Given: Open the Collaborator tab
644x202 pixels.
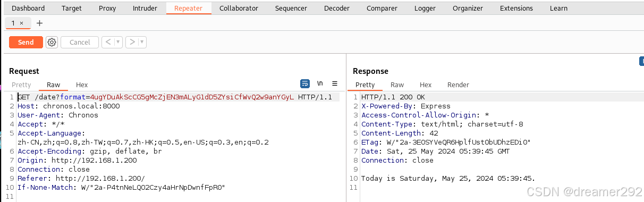Looking at the screenshot, I should (239, 9).
